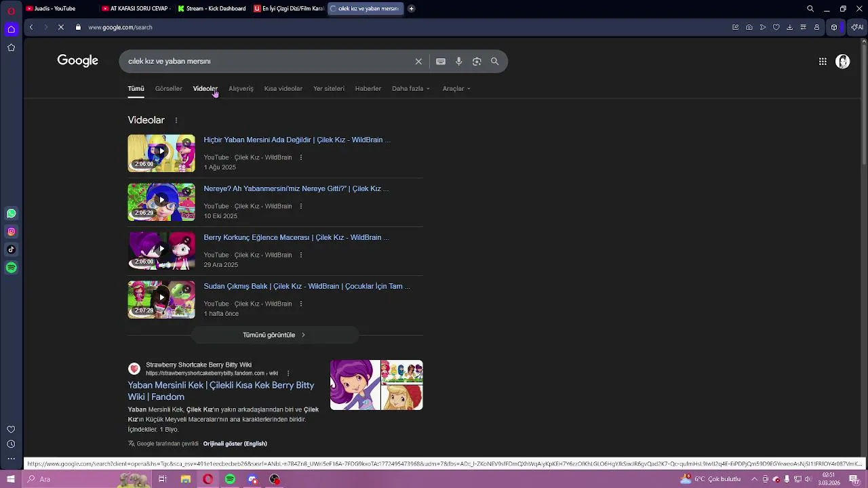The image size is (868, 488).
Task: Open the snapshot camera toolbar icon
Action: click(x=749, y=27)
